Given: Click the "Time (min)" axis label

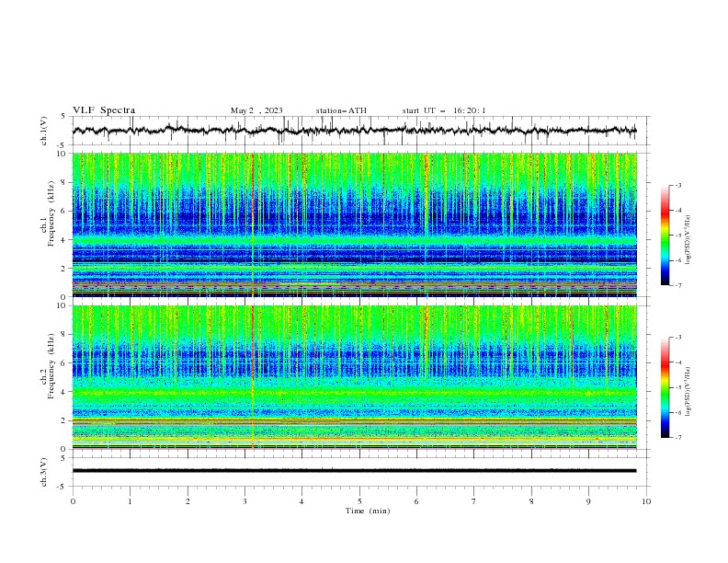Looking at the screenshot, I should coord(368,511).
